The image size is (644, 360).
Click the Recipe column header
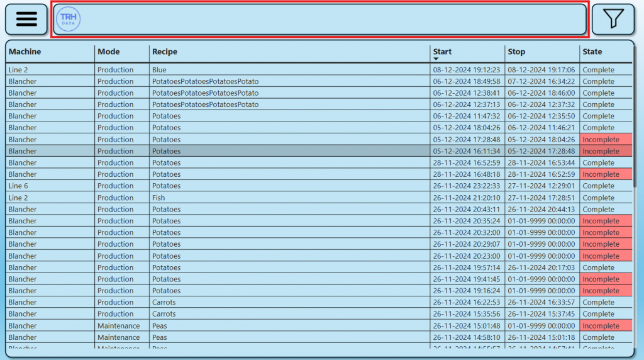165,52
